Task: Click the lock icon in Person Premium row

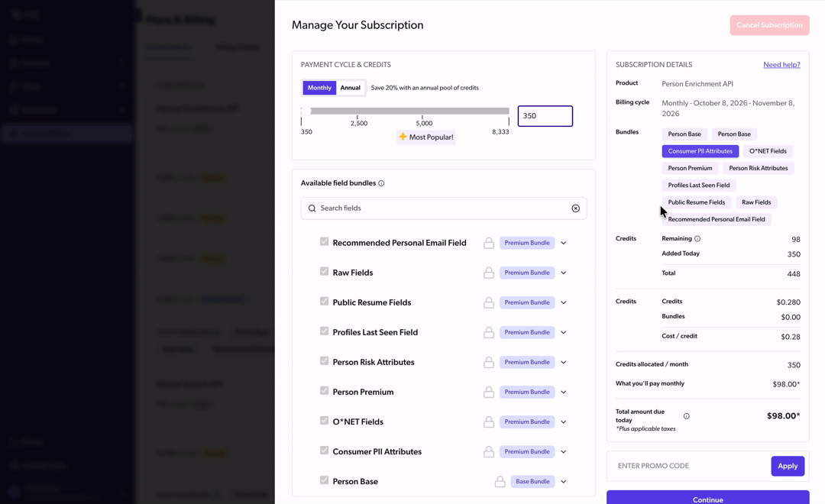Action: point(489,392)
